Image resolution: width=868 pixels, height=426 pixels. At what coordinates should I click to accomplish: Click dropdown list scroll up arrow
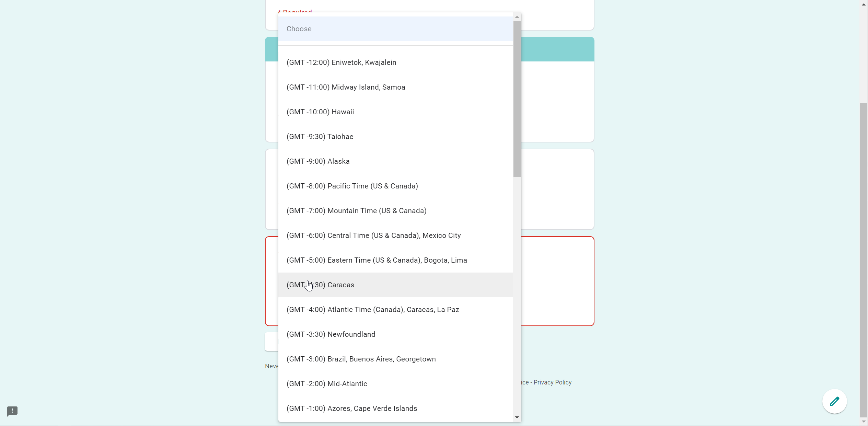pos(517,17)
